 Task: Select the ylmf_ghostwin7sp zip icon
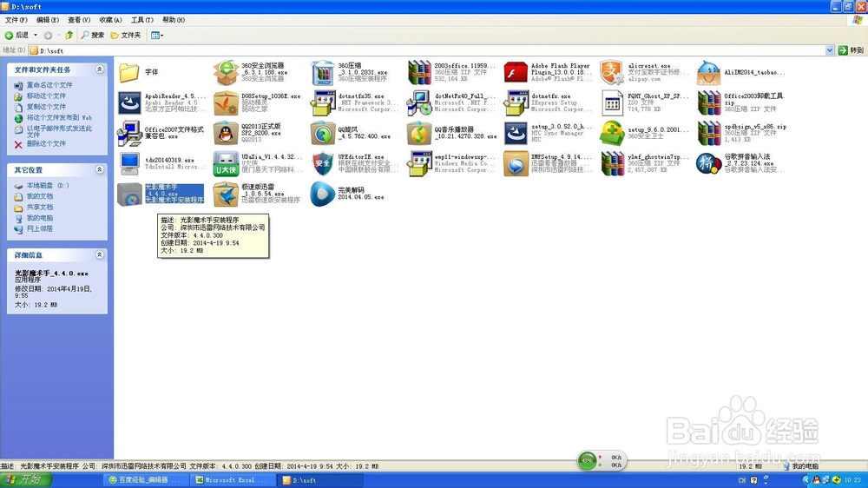612,164
